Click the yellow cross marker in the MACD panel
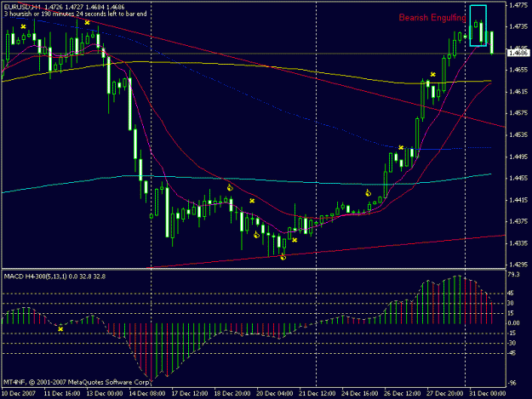This screenshot has height=399, width=532. [60, 329]
